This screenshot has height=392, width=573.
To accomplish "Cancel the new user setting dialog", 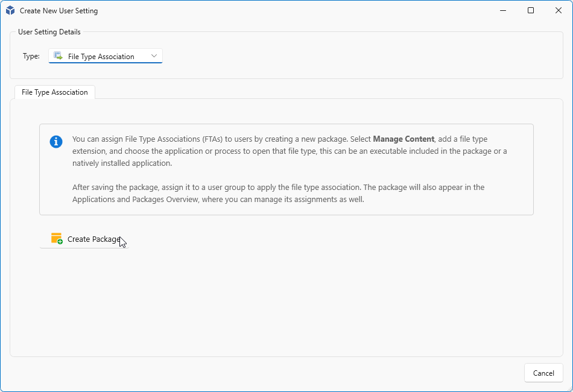I will point(543,373).
